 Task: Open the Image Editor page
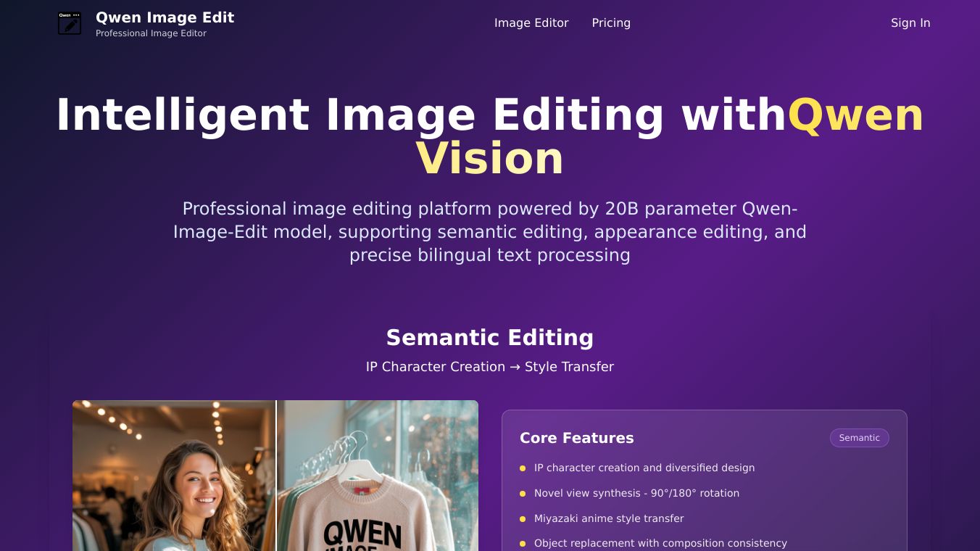coord(531,23)
